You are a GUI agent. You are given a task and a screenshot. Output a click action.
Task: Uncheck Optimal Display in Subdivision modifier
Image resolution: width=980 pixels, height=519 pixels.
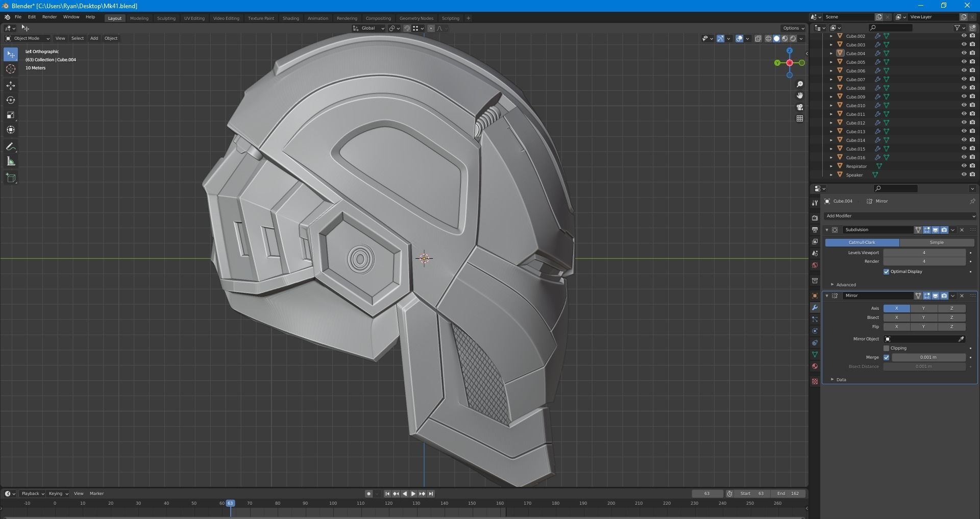pos(887,271)
